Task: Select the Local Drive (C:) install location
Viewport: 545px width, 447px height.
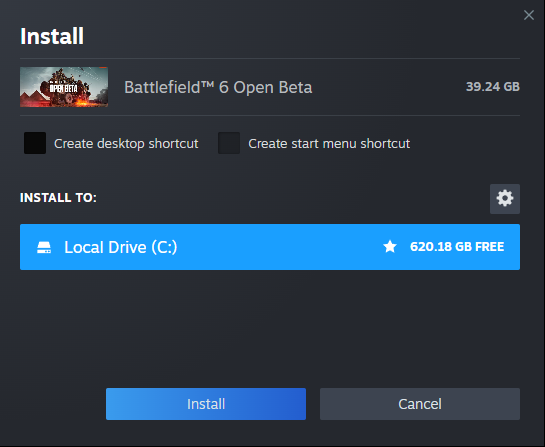Action: (270, 247)
